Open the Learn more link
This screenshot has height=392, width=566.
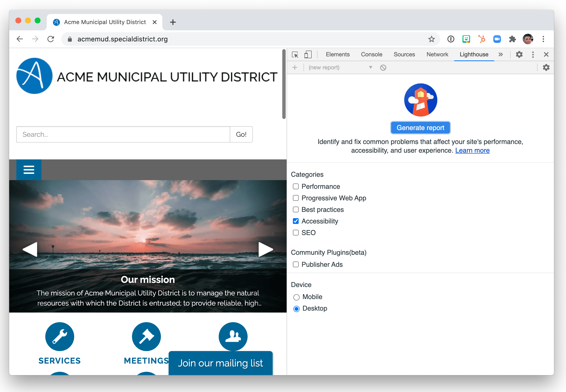472,150
